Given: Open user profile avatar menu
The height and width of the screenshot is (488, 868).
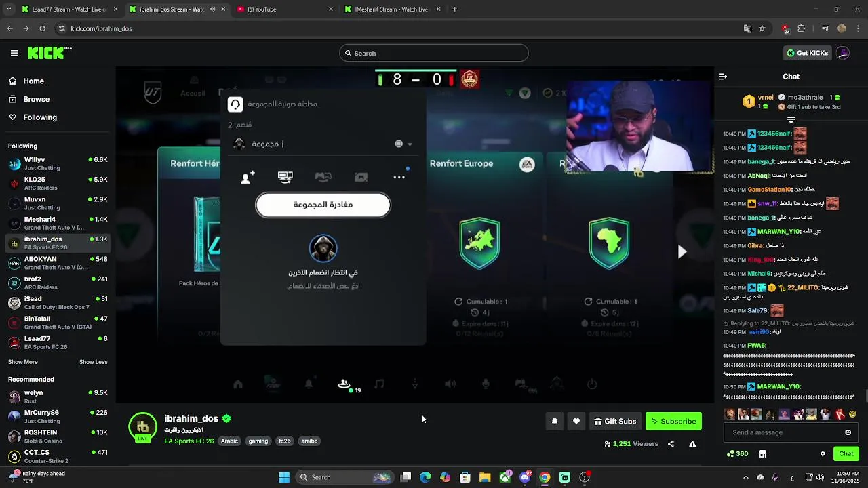Looking at the screenshot, I should 843,53.
